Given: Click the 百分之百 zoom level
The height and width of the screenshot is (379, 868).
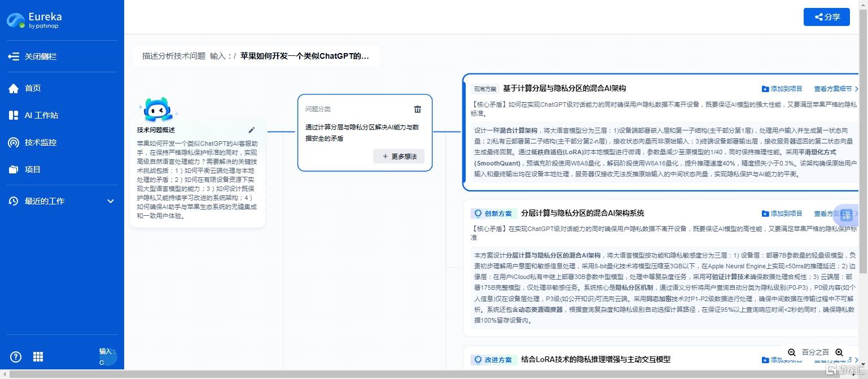Looking at the screenshot, I should (816, 352).
